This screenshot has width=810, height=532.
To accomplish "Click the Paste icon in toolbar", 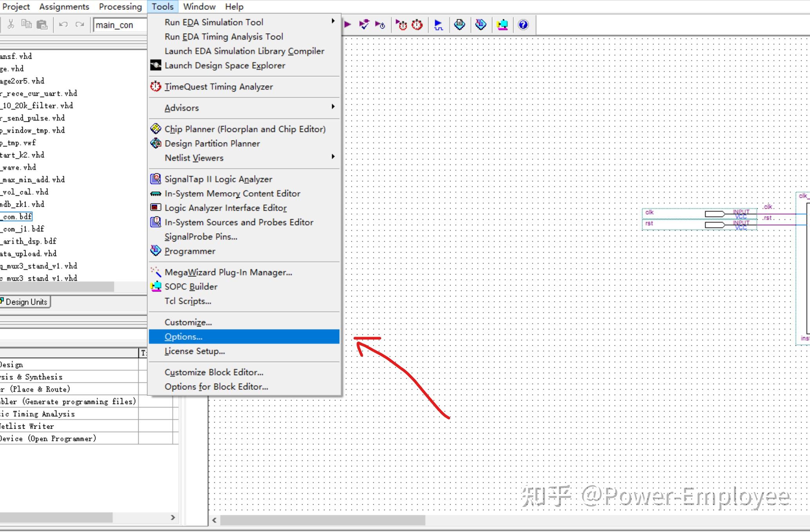I will point(42,25).
